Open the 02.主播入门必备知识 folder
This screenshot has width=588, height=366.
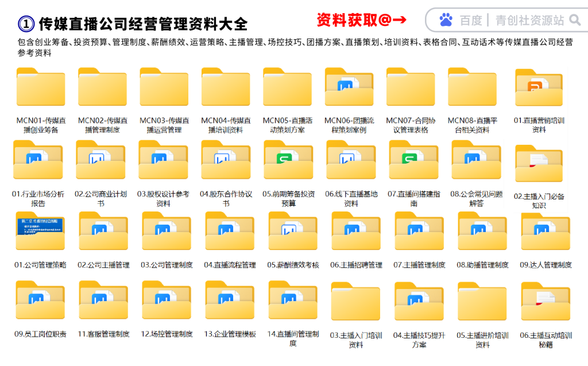[x=538, y=164]
